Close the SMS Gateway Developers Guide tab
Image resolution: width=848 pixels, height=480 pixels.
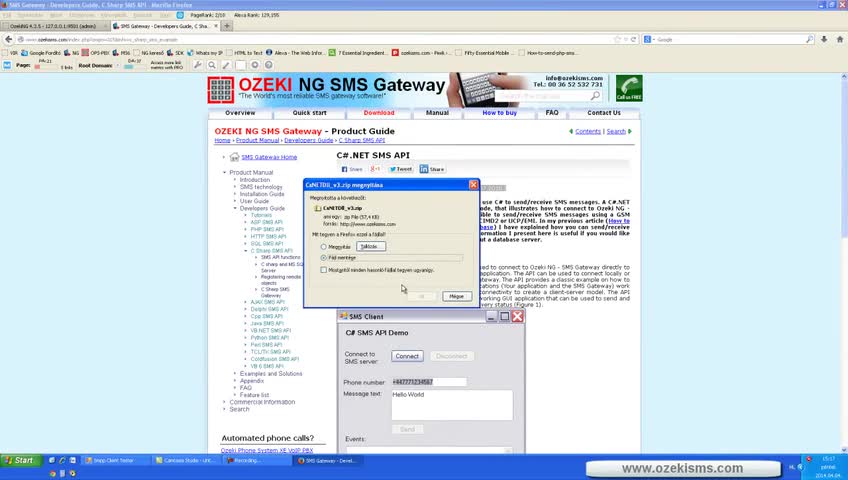216,26
